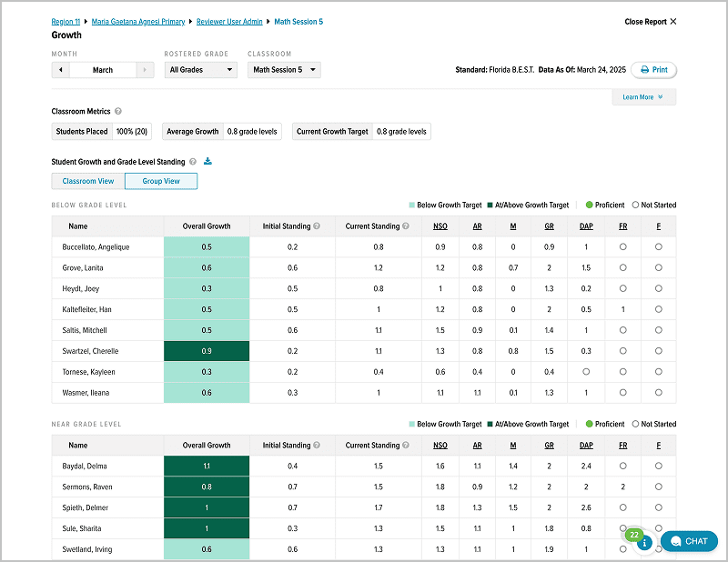Click help icon beside Student Growth and Grade Level Standing

[x=193, y=162]
